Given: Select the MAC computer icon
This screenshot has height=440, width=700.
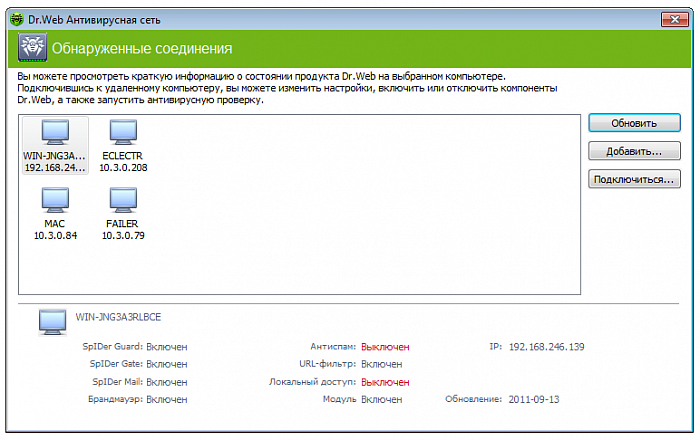Looking at the screenshot, I should (55, 200).
